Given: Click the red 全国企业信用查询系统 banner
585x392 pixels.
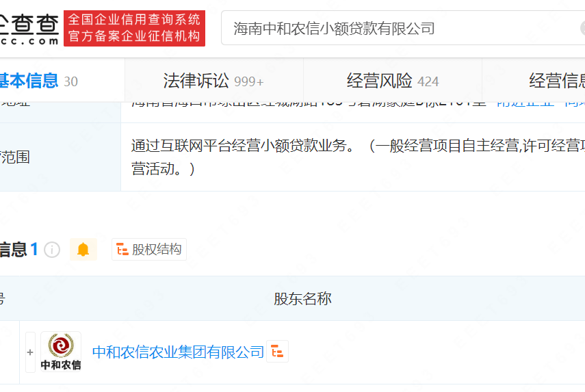Looking at the screenshot, I should pos(134,29).
